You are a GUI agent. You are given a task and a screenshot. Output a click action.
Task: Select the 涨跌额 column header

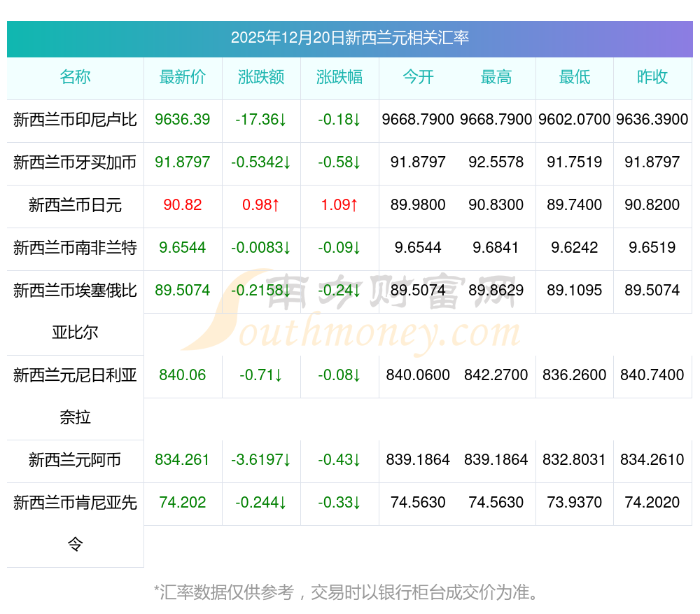tap(261, 78)
